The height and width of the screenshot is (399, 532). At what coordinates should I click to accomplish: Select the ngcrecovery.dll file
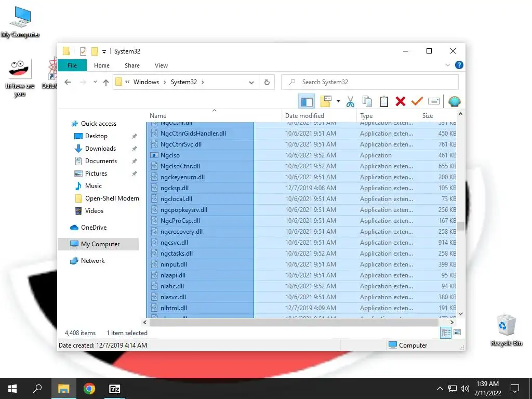click(x=301, y=232)
